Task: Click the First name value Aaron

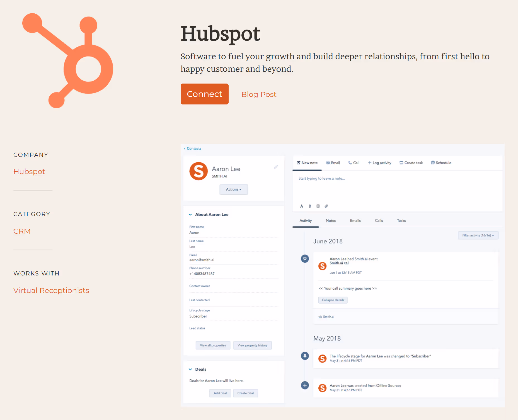Action: click(x=194, y=233)
